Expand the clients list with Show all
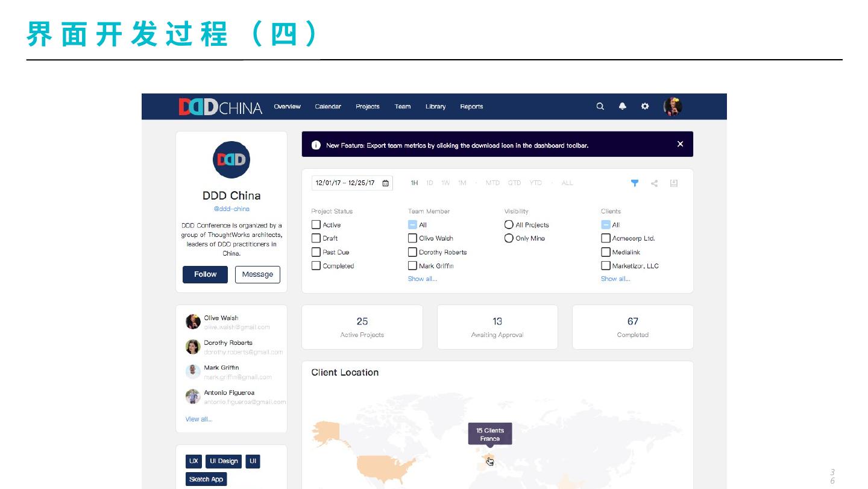Image resolution: width=868 pixels, height=489 pixels. [615, 279]
